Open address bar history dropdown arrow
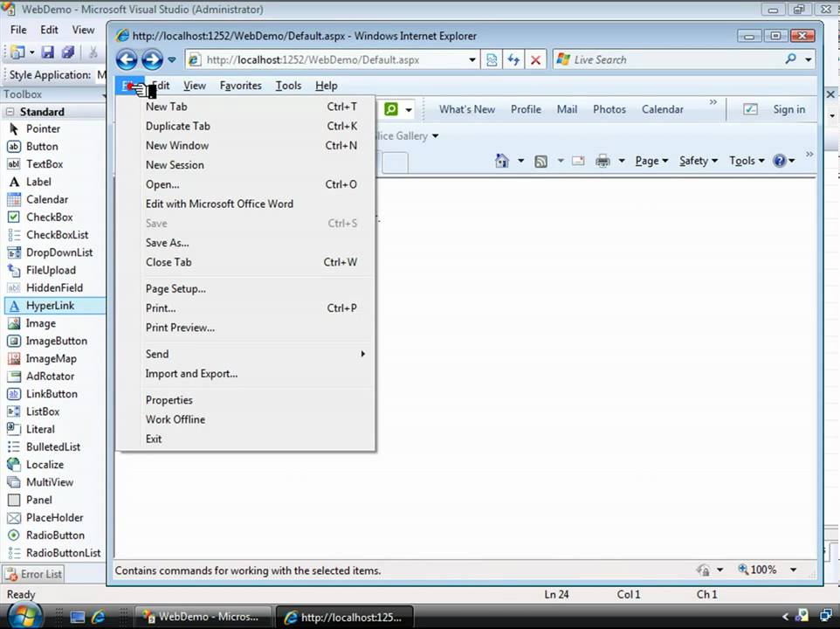Screen dimensions: 840x629 [472, 59]
